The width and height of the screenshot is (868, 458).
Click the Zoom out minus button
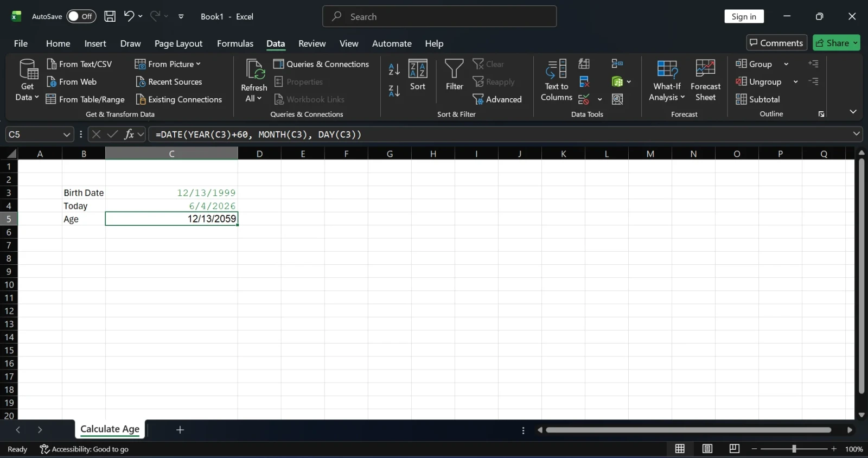pos(754,449)
